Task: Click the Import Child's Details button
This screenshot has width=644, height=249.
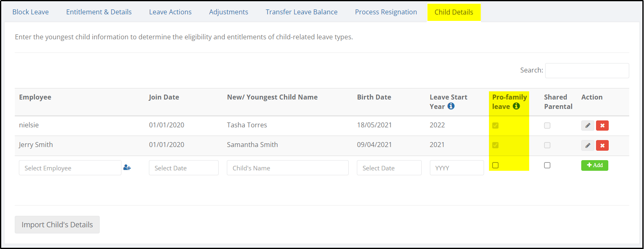Action: [57, 224]
